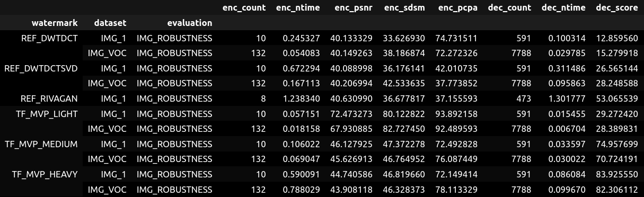Viewport: 644px width, 197px height.
Task: Select enc_ntime value 0.672294
Action: pyautogui.click(x=302, y=68)
